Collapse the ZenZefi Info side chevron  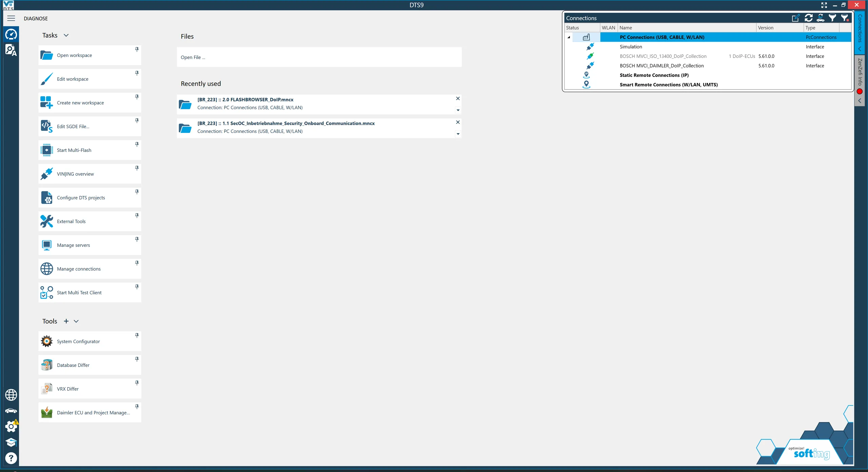tap(860, 101)
